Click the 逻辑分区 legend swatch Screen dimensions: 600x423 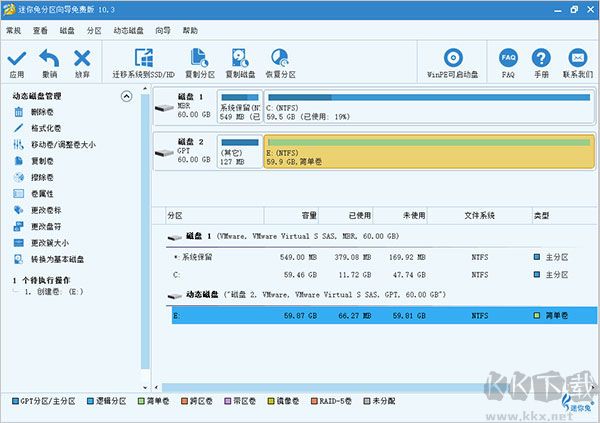point(90,401)
